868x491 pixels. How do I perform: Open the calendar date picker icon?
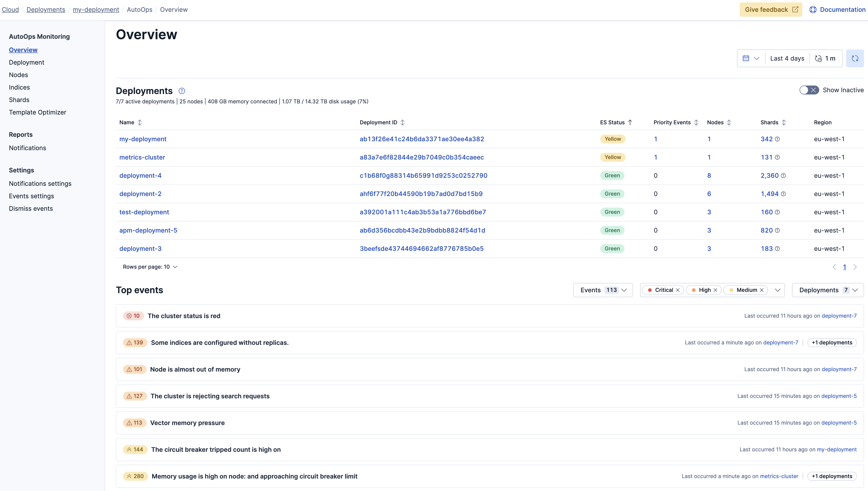tap(746, 58)
